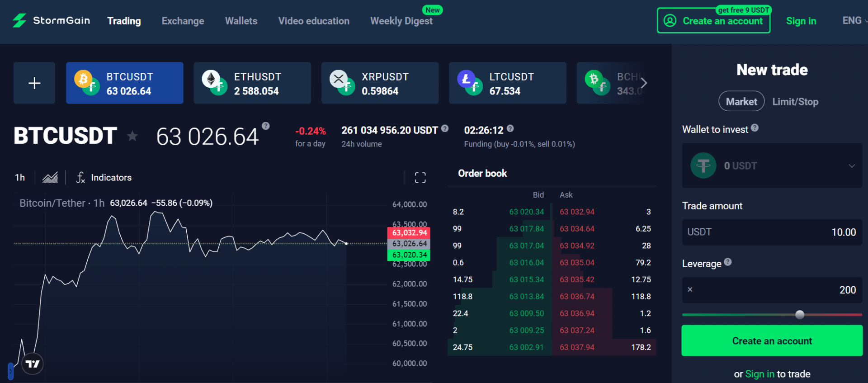Select the Market order type

[741, 101]
